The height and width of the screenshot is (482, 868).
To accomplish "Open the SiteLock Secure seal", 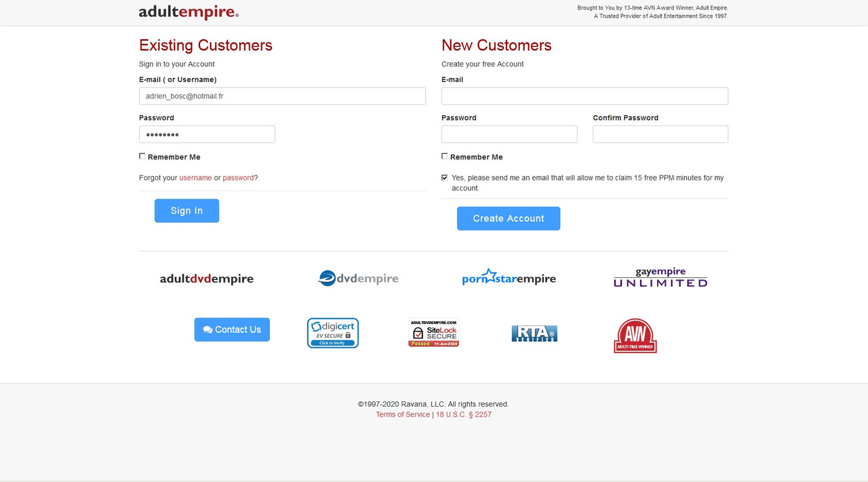I will [434, 333].
